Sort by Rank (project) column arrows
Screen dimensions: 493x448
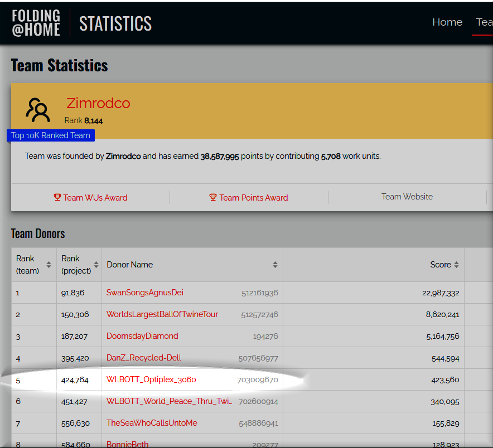96,265
